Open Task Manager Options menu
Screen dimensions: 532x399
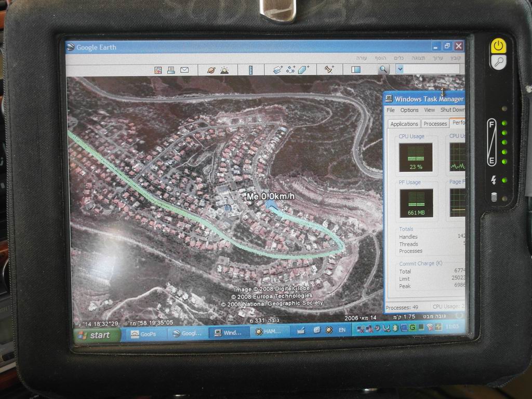(409, 110)
